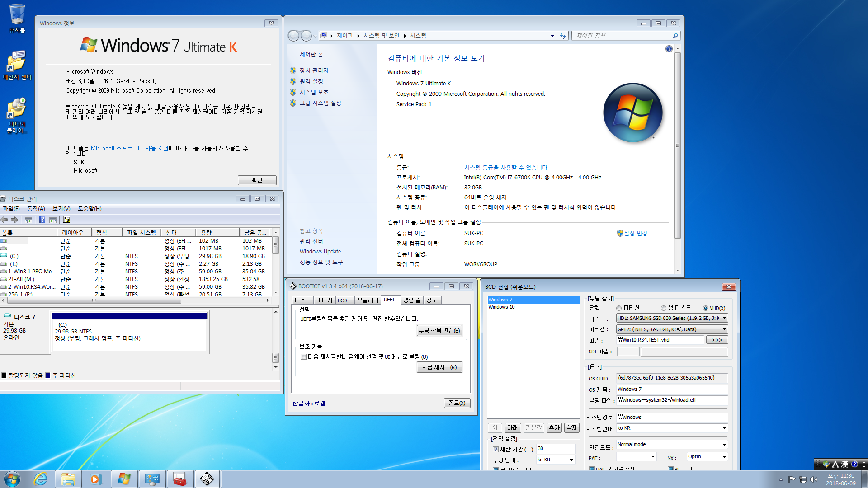Screen dimensions: 868x488
Task: Open the 디스크 dropdown in BCD editor
Action: (x=672, y=318)
